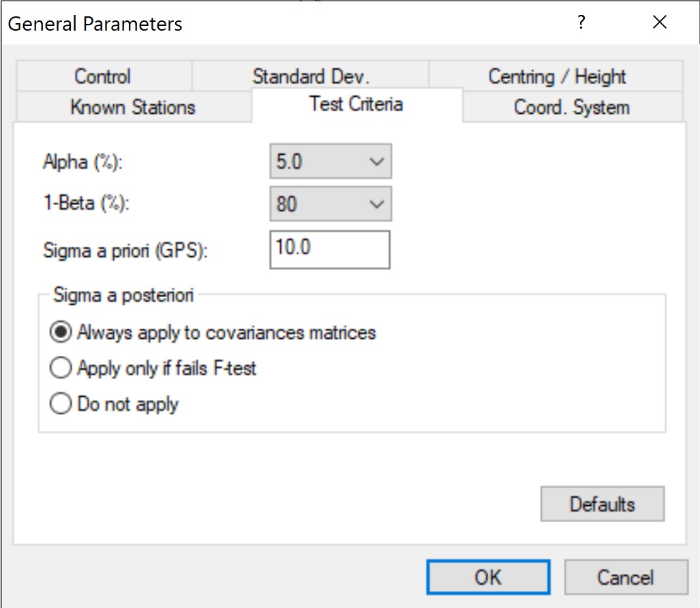Click the Sigma a priori (GPS) field

pyautogui.click(x=330, y=249)
